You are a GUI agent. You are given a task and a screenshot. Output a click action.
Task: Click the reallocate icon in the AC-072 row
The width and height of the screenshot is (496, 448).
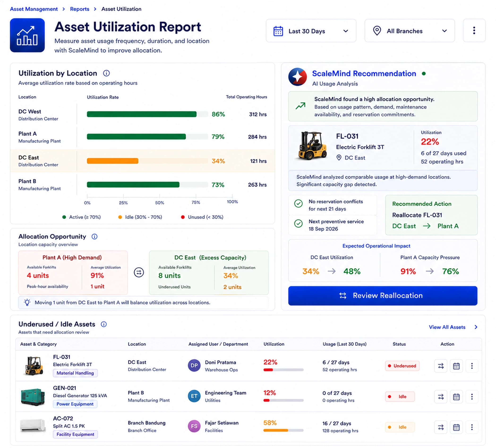point(441,427)
